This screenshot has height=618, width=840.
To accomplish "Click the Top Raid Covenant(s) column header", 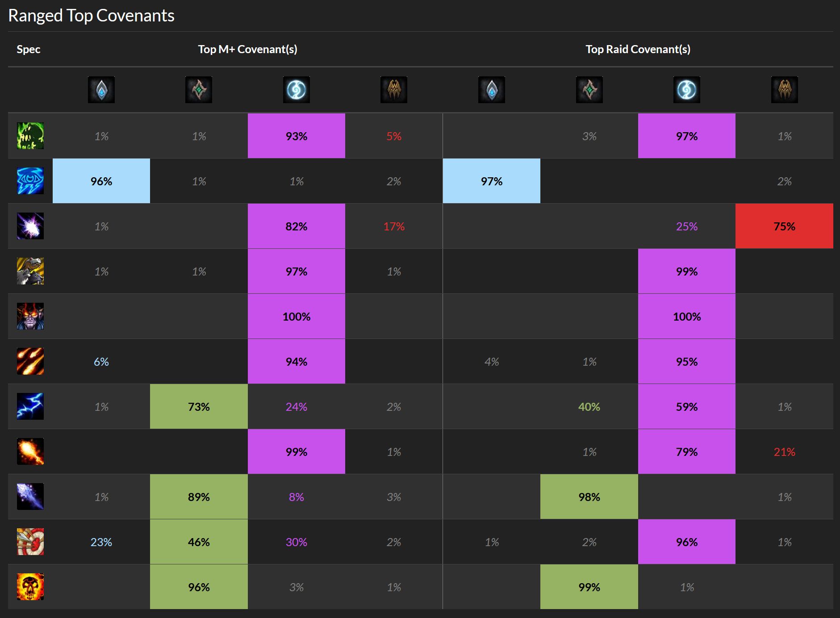I will tap(638, 49).
